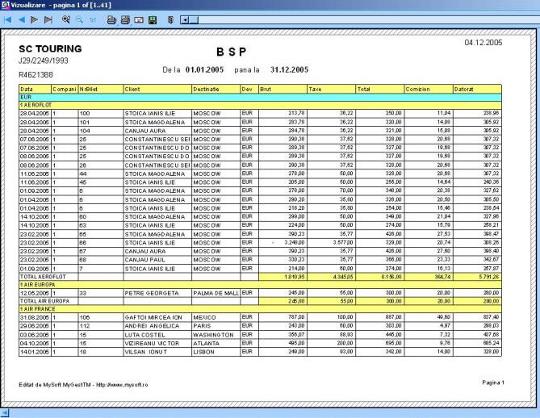Print the report with the printer icon

tap(111, 20)
